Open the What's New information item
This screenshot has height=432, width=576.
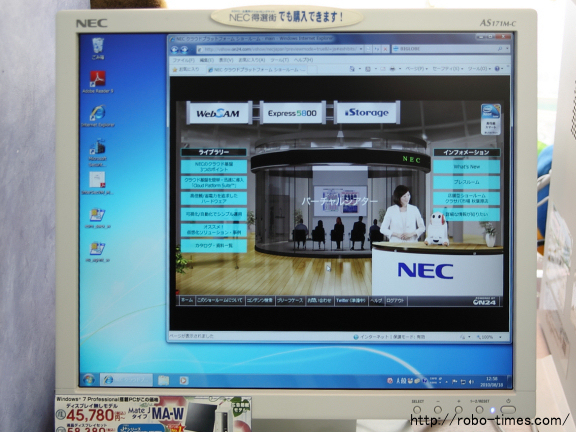coord(467,166)
